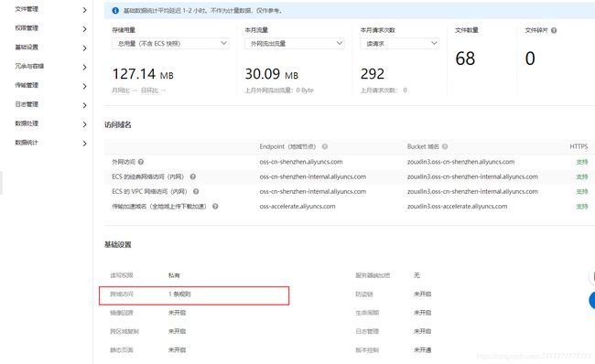Screen dimensions: 595x364
Task: Open 日志管理 in the sidebar menu
Action: (27, 104)
